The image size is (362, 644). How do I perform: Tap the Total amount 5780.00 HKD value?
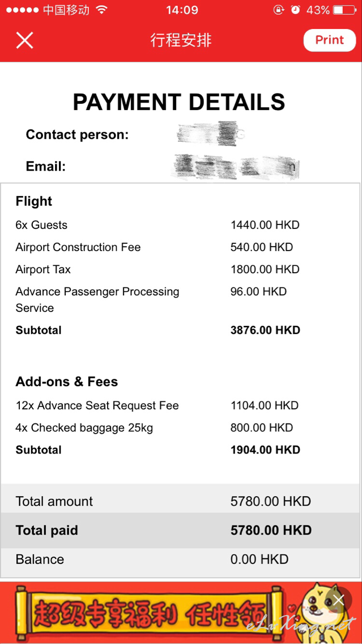click(270, 501)
